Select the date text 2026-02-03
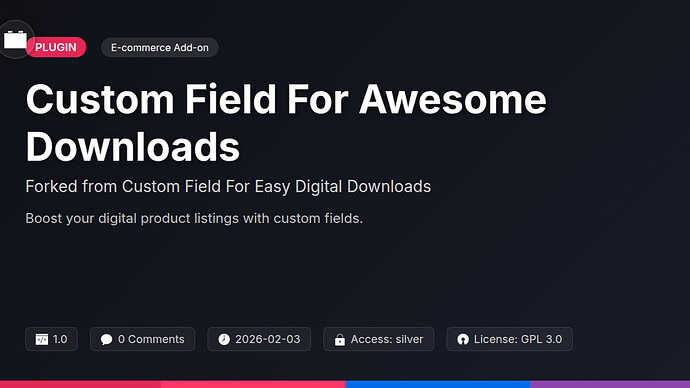690x388 pixels. (268, 339)
